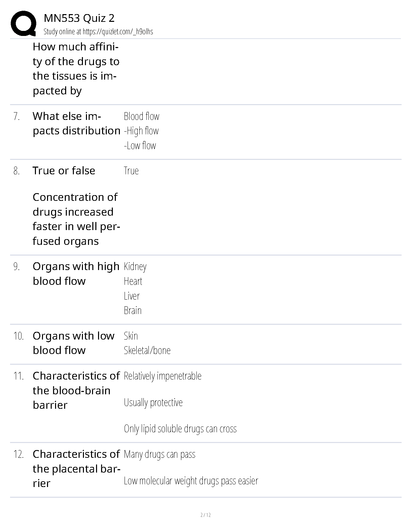This screenshot has width=411, height=532.
Task: Click 'Low molecular weight drugs pass easier'
Action: [x=191, y=481]
